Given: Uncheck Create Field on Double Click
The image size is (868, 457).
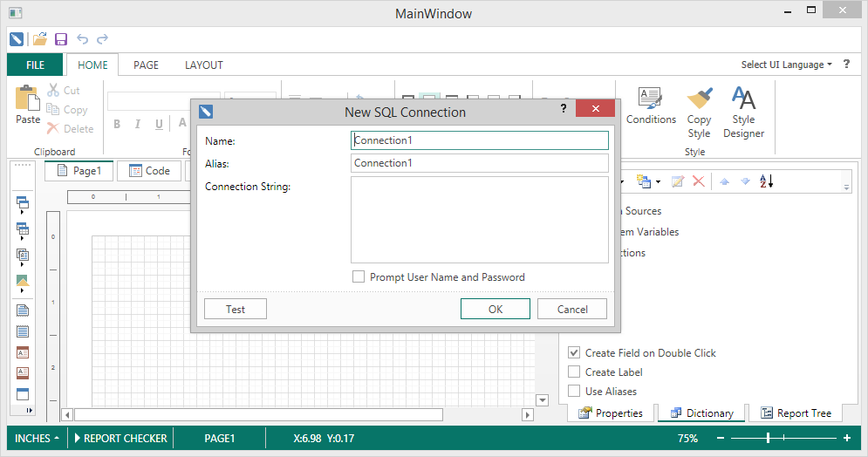Looking at the screenshot, I should click(x=574, y=352).
